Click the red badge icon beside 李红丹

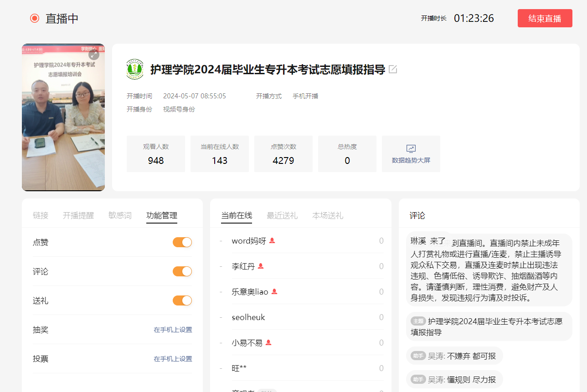261,266
